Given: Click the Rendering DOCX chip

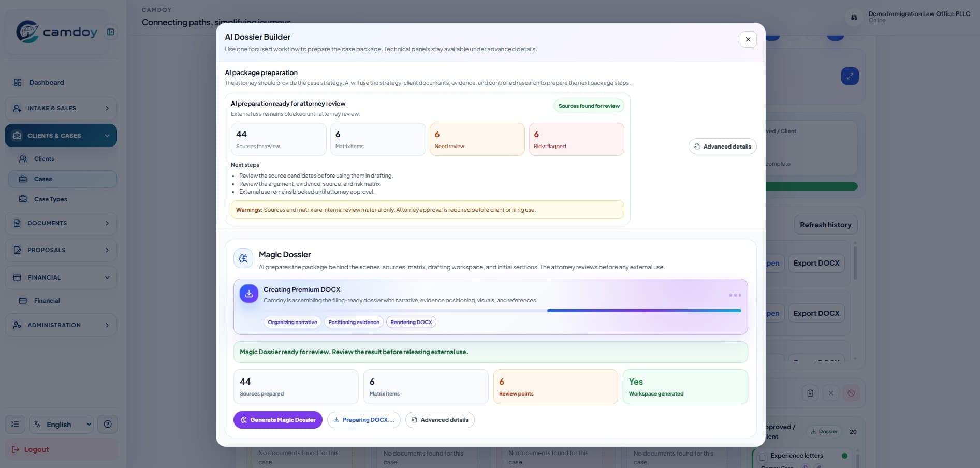Looking at the screenshot, I should 411,322.
